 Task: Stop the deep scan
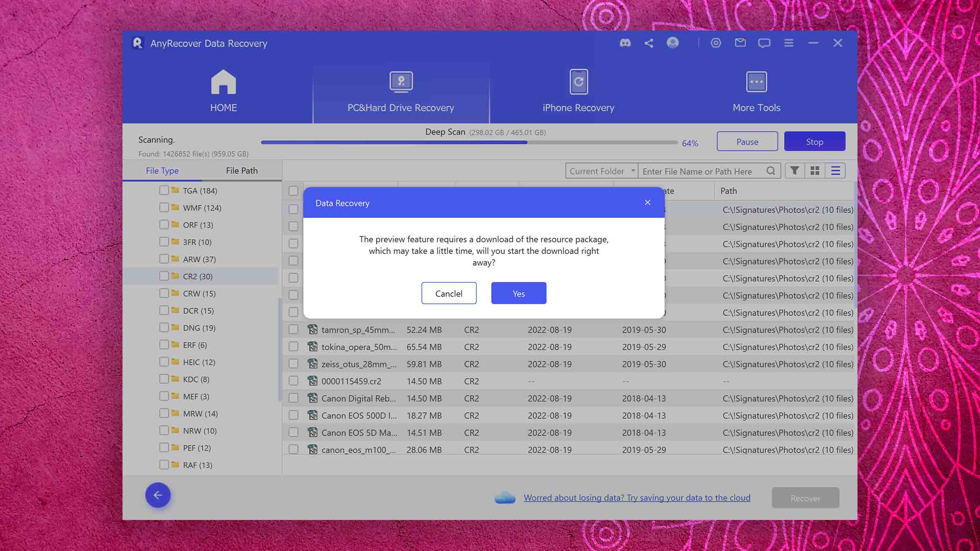815,142
